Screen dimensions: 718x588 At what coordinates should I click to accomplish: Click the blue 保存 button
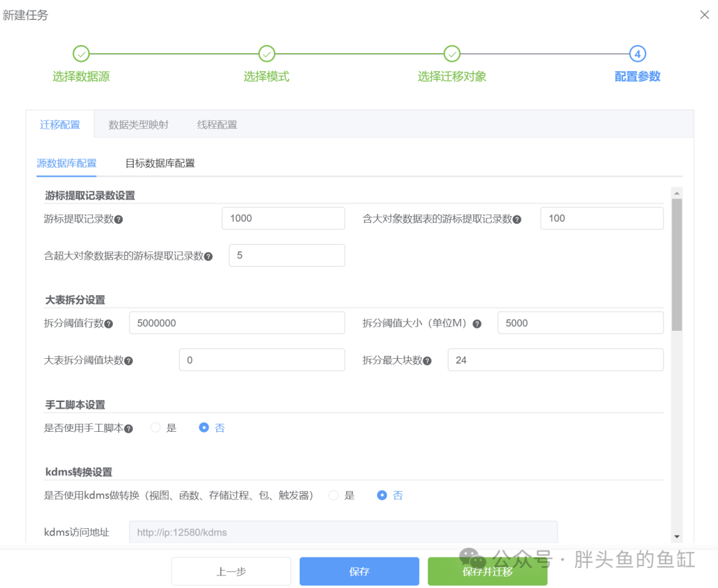click(359, 571)
